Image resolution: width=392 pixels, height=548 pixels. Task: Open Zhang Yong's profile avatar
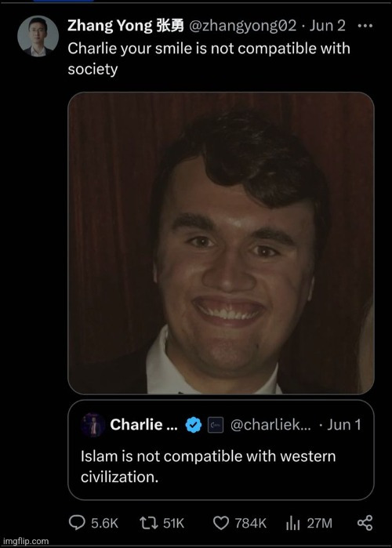pos(38,36)
